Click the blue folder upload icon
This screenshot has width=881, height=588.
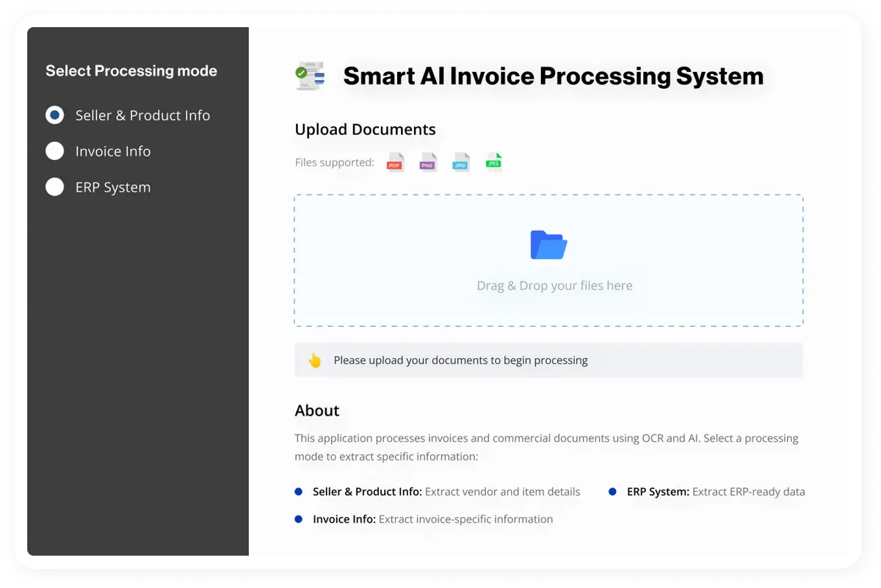click(x=548, y=244)
